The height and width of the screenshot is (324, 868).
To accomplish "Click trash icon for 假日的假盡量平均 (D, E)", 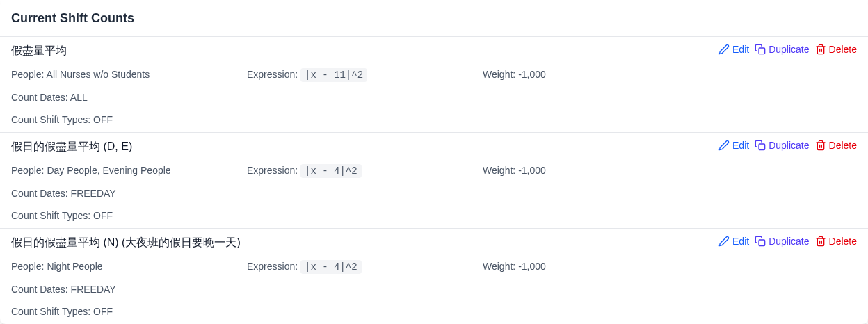I will click(x=821, y=145).
